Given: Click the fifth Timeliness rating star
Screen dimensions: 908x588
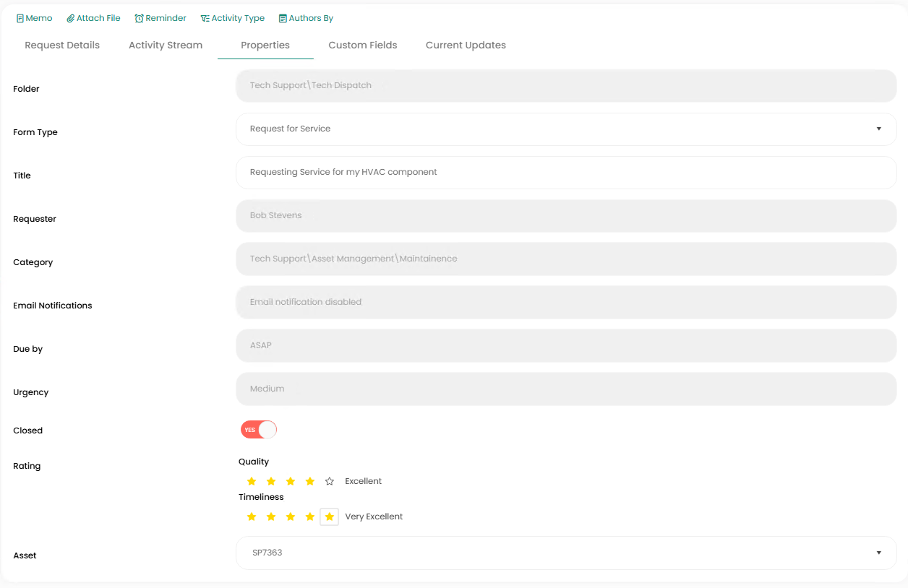Looking at the screenshot, I should (x=330, y=516).
